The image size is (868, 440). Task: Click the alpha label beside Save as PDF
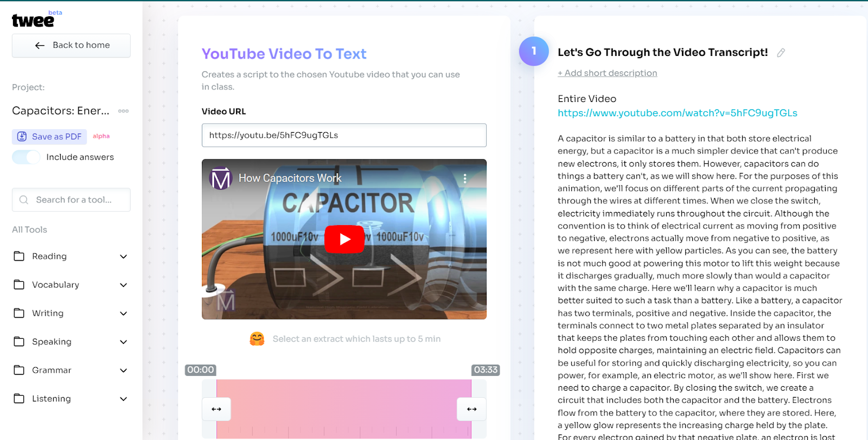click(101, 136)
